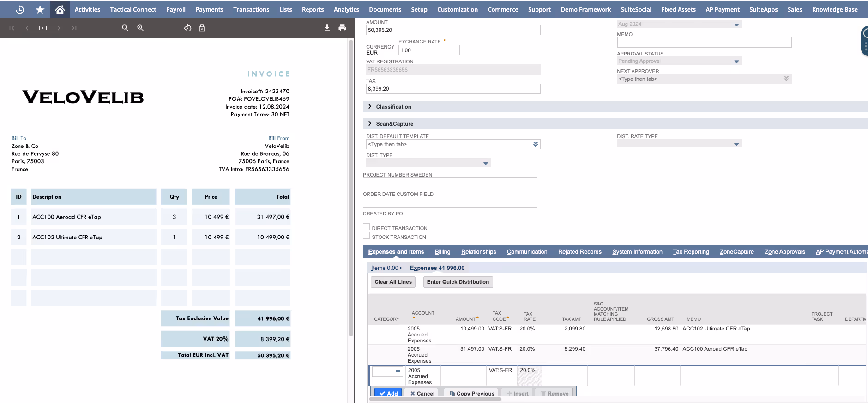Click the Remove line button

(x=554, y=392)
